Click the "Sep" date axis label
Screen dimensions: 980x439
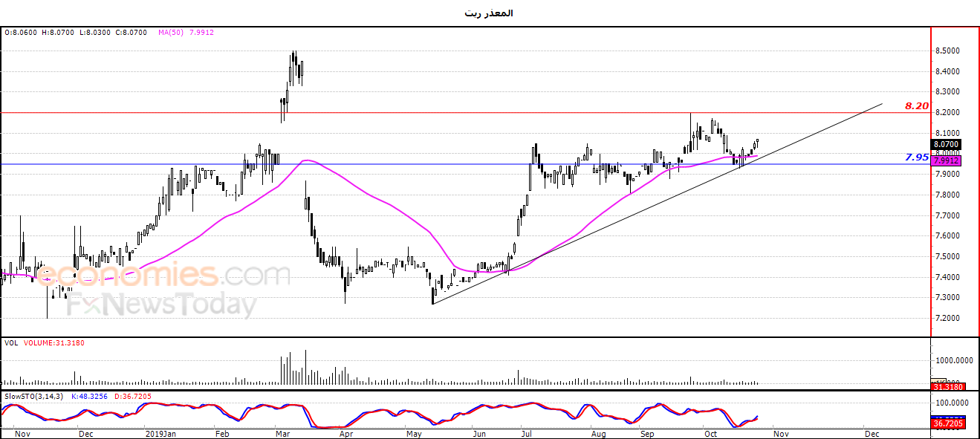tap(647, 433)
